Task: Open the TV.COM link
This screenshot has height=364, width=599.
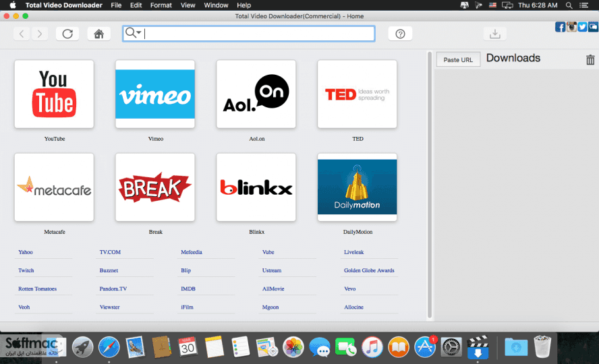Action: [x=110, y=252]
